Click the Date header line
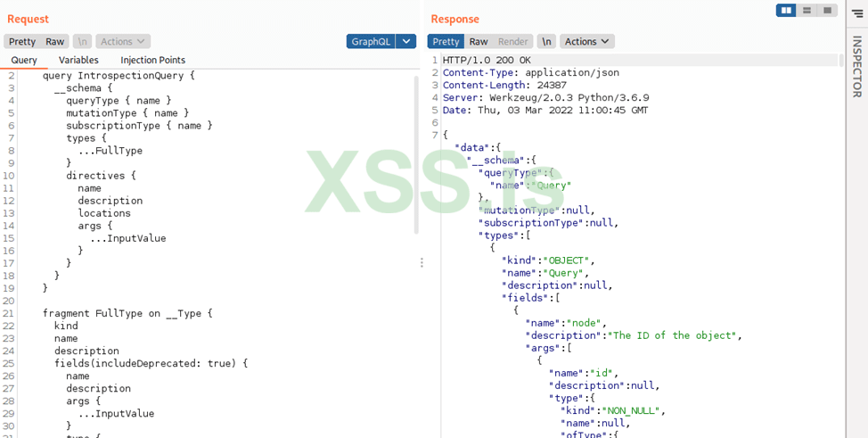Image resolution: width=868 pixels, height=438 pixels. [545, 111]
